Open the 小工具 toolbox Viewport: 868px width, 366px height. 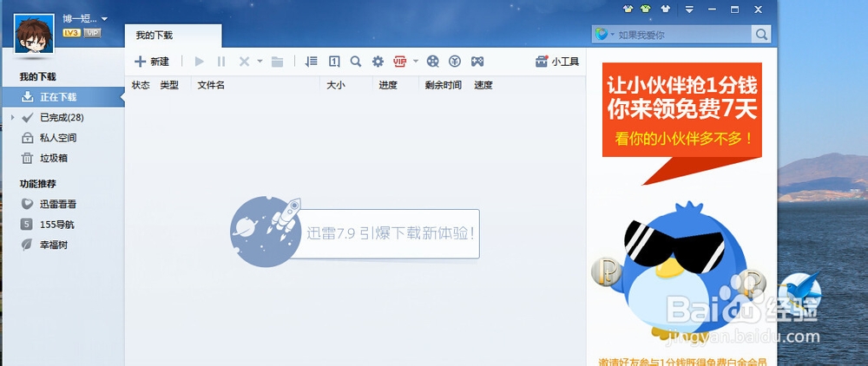pos(557,62)
